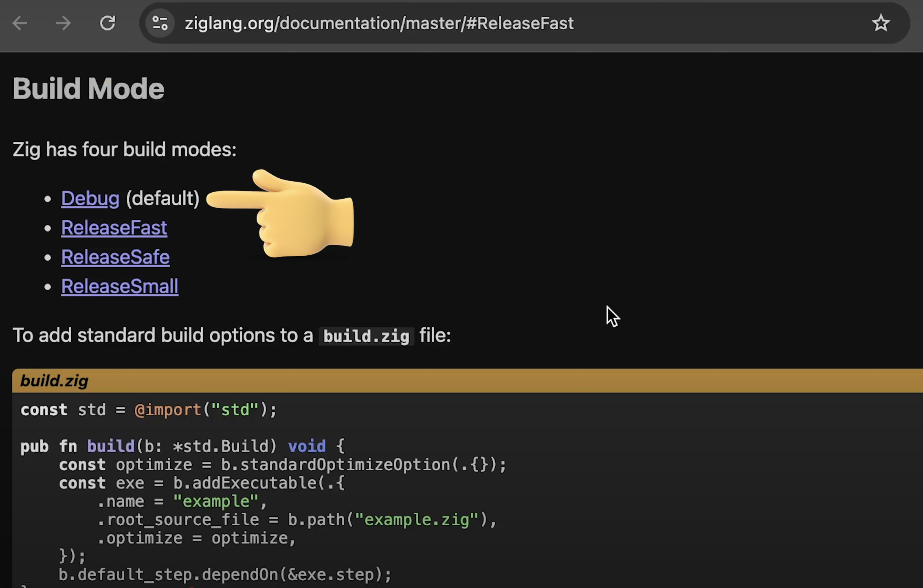Click the Build Mode heading
923x588 pixels.
tap(88, 88)
